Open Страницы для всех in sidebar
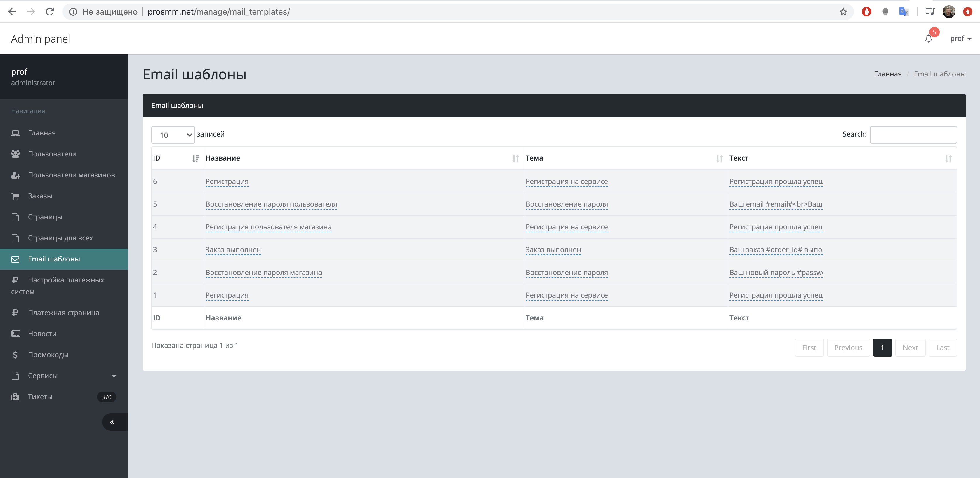This screenshot has width=980, height=478. [64, 238]
